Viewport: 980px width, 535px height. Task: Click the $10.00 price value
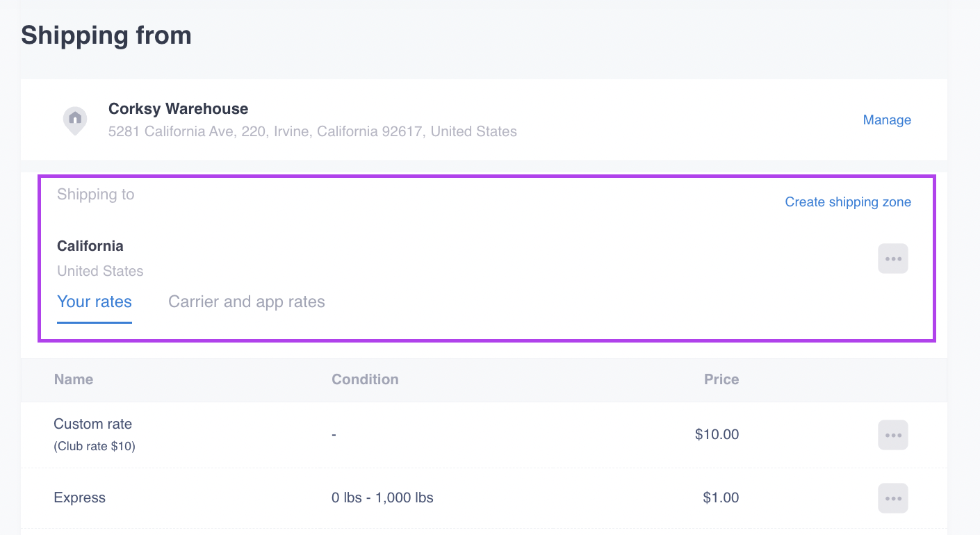(x=717, y=435)
